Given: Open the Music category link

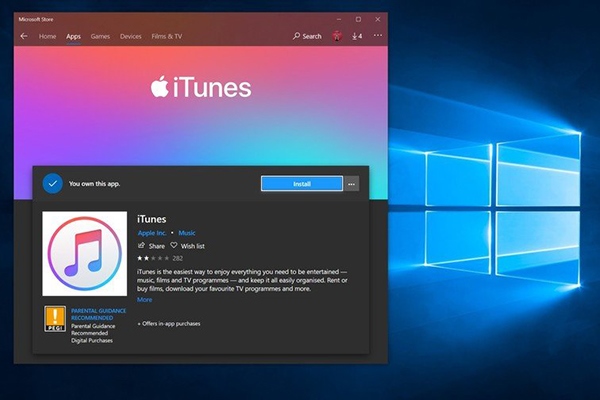Looking at the screenshot, I should 187,233.
